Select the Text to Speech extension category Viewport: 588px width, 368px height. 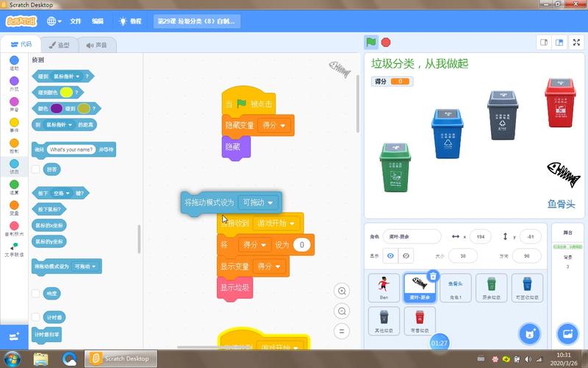[x=14, y=250]
